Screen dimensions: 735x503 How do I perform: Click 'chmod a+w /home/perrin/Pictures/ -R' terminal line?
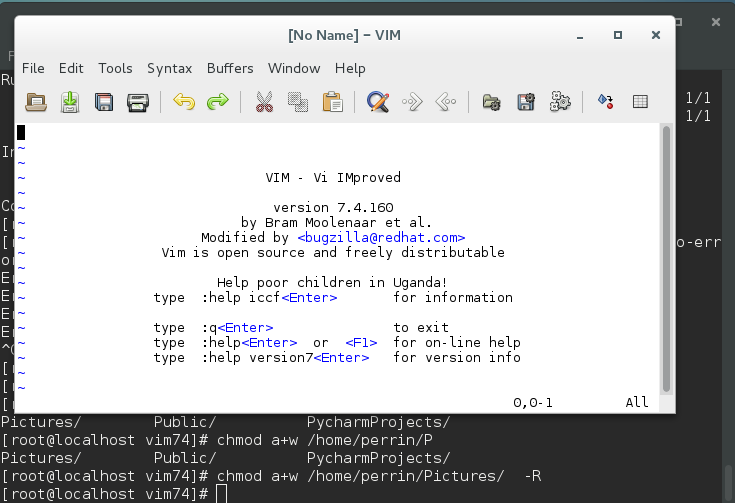click(379, 476)
